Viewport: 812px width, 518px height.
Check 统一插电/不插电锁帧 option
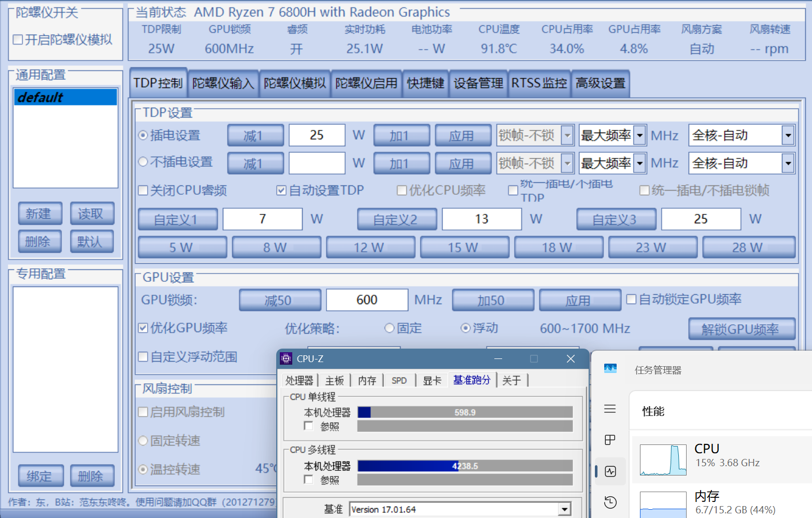pos(644,190)
